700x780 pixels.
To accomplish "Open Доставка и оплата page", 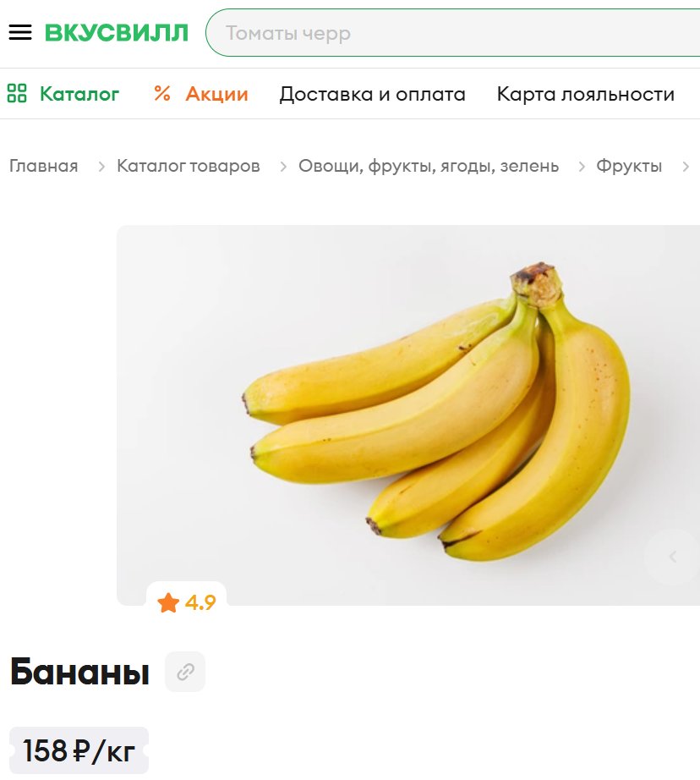I will 372,94.
